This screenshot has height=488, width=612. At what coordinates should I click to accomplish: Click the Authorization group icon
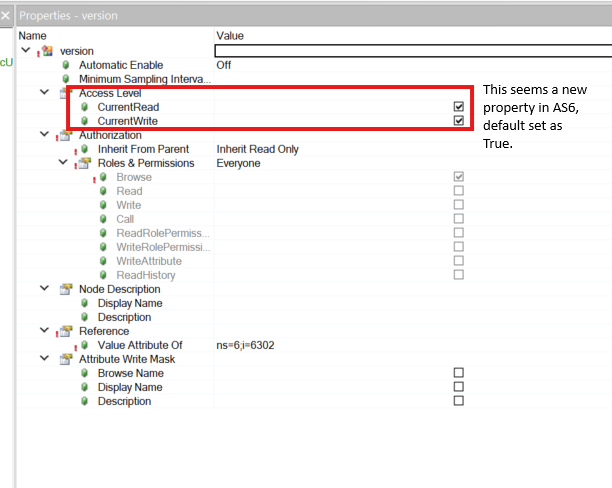click(66, 135)
